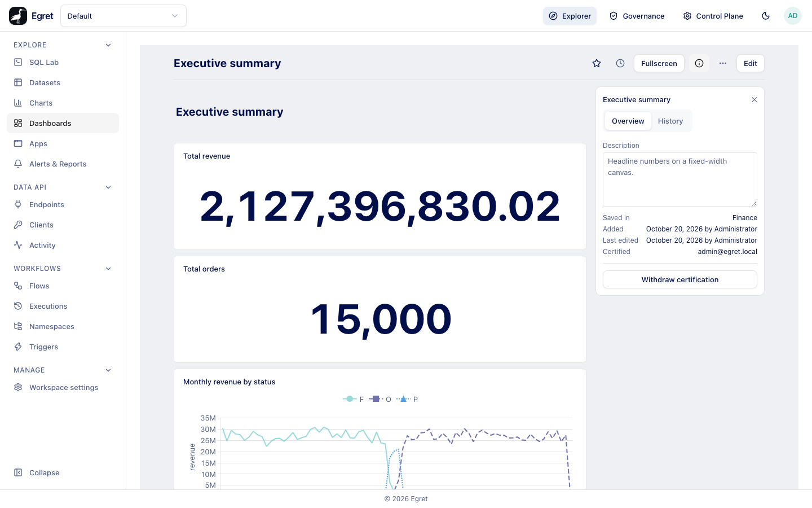Screen dimensions: 812x508
Task: Favorite the dashboard with the star icon
Action: pyautogui.click(x=597, y=63)
